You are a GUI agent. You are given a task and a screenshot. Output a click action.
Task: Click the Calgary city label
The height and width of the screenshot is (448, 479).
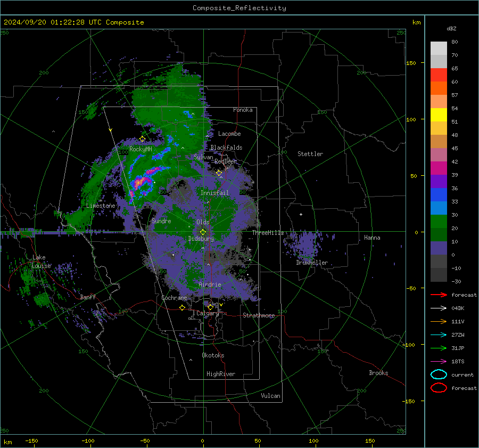208,313
